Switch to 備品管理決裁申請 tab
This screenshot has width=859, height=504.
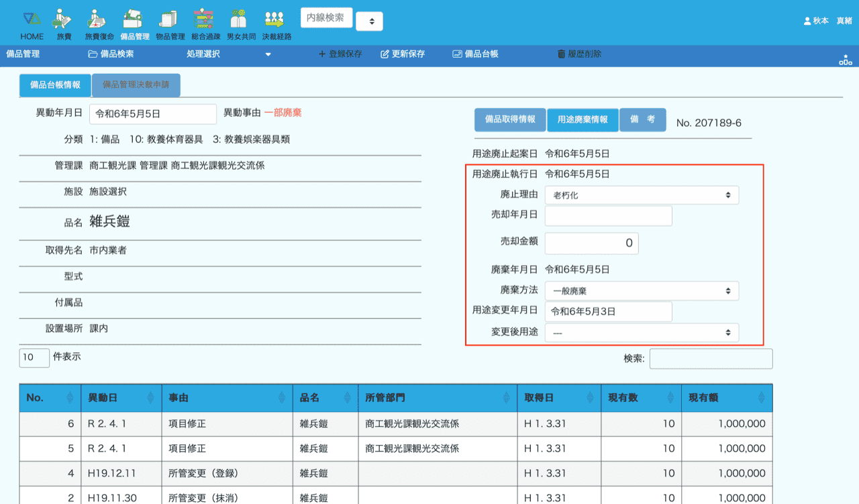pyautogui.click(x=136, y=85)
